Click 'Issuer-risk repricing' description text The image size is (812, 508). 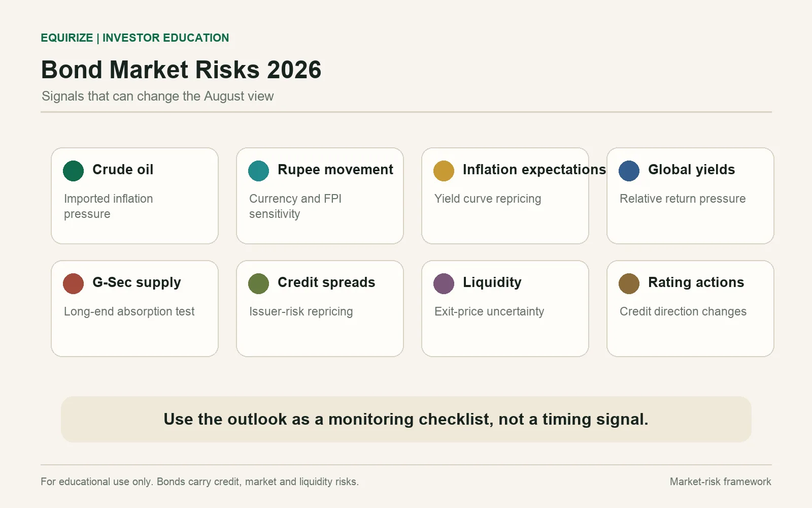click(301, 311)
